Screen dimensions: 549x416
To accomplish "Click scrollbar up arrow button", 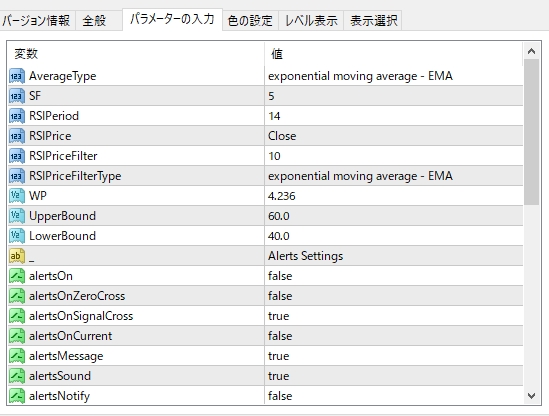I will (531, 51).
